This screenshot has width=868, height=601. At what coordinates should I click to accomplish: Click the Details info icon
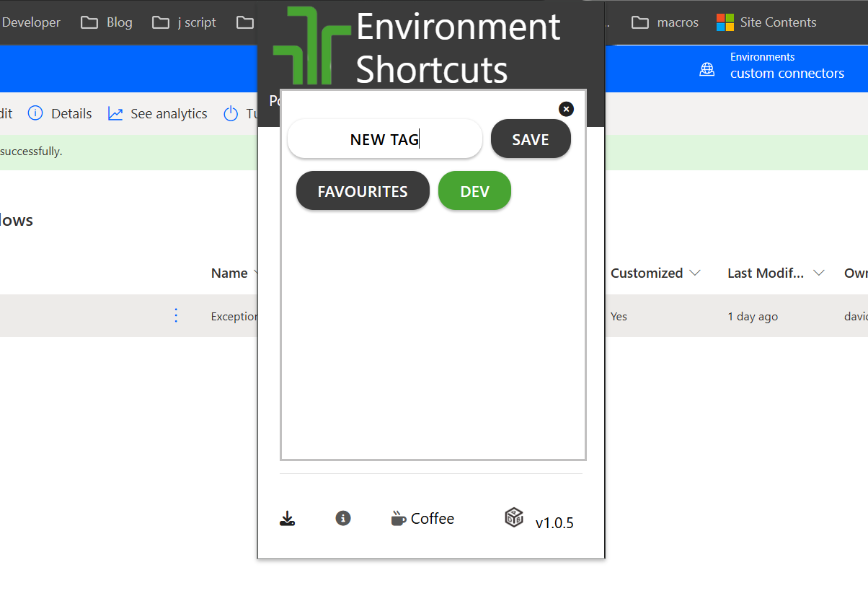[x=35, y=113]
